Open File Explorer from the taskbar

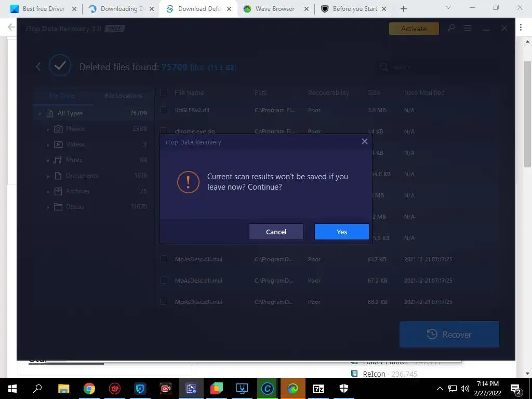click(63, 389)
